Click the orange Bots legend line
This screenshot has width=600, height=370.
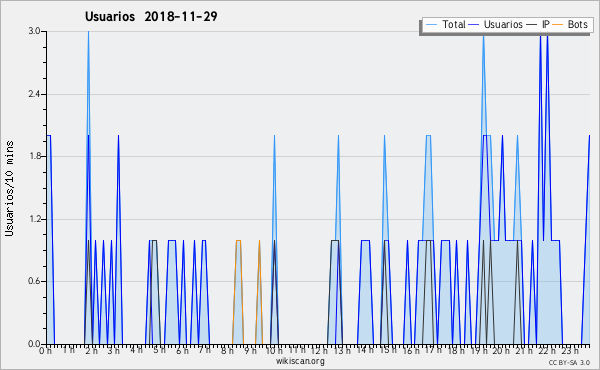coord(558,25)
